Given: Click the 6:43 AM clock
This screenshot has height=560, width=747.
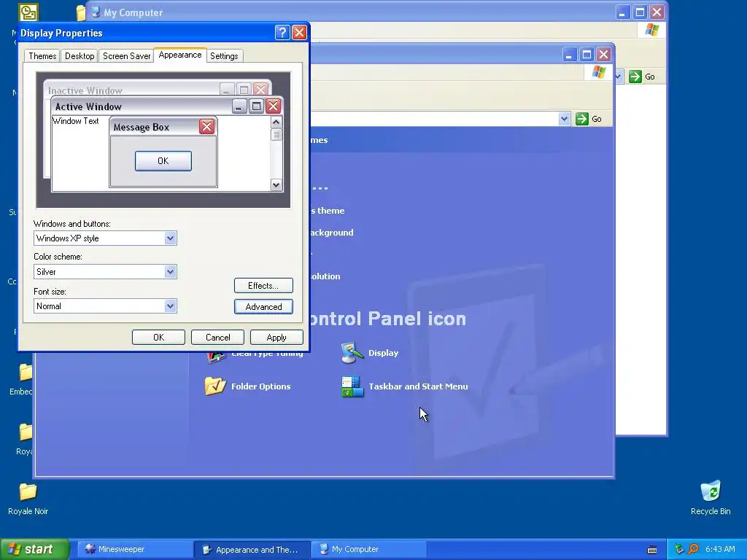Looking at the screenshot, I should coord(720,549).
